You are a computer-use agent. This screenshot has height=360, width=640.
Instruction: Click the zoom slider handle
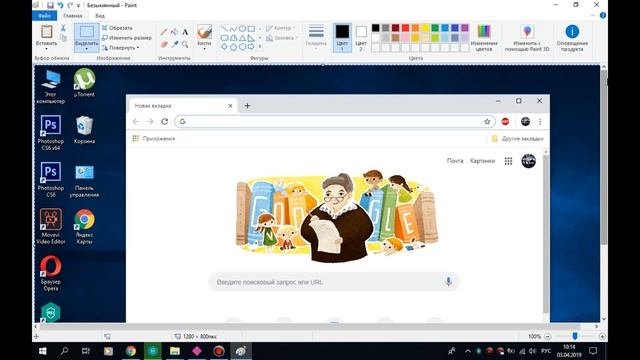coord(575,336)
